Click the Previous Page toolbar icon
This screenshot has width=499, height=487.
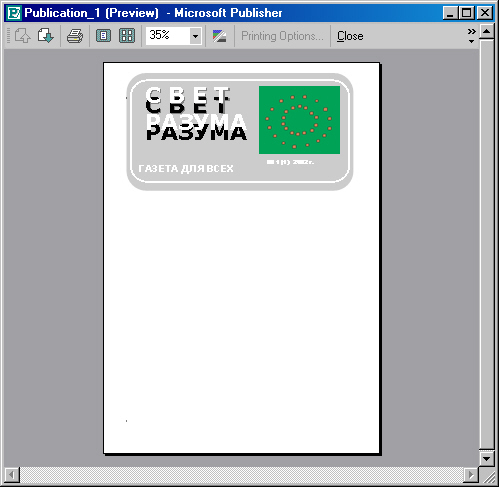[x=23, y=36]
